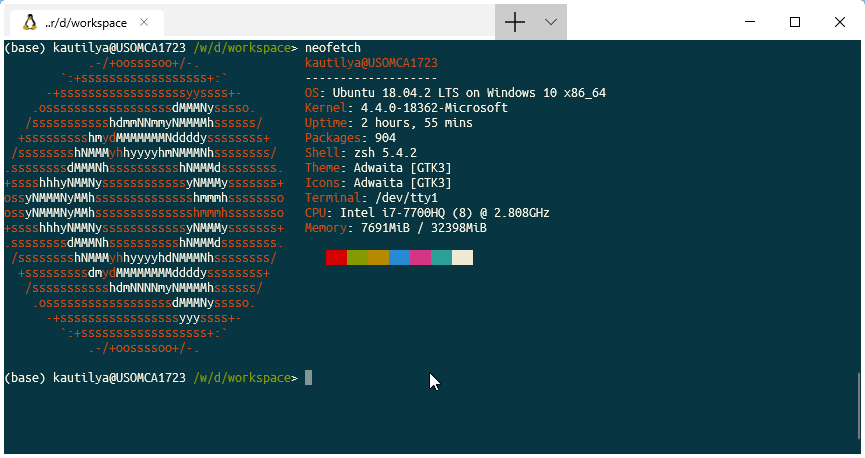Click the 'Kernel' label
Viewport: 865px width, 458px height.
tap(326, 108)
